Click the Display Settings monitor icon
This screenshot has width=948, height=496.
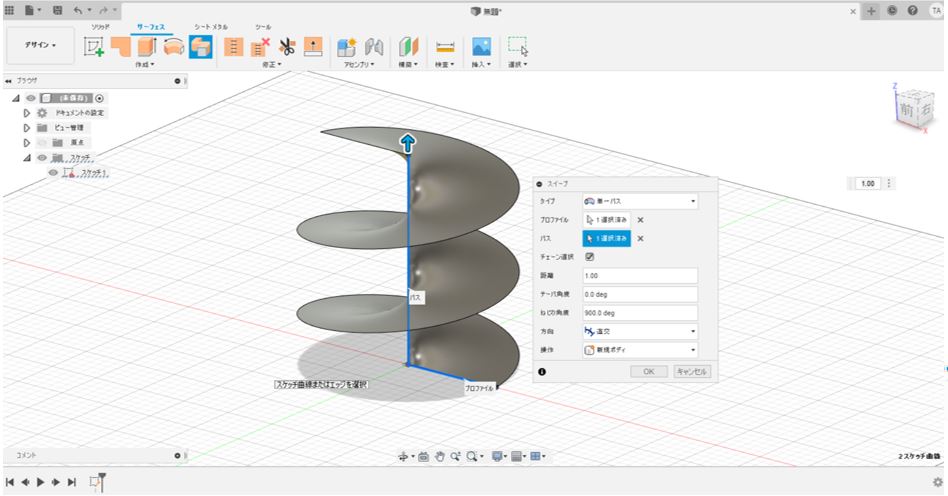497,457
